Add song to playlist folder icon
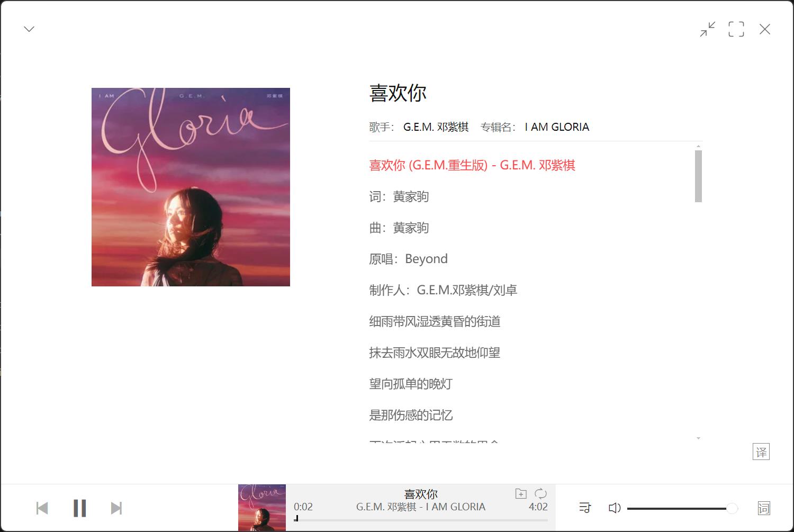Screen dimensions: 794x532 tap(521, 493)
